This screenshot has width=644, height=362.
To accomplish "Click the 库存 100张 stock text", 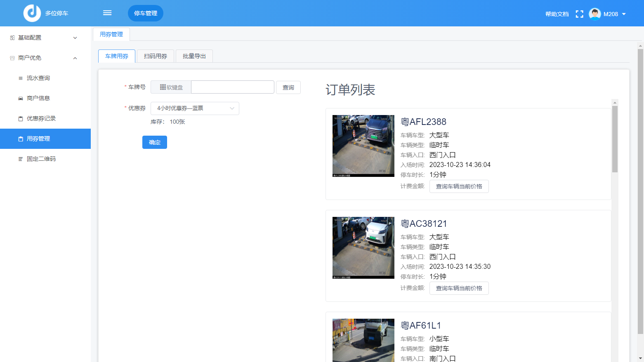I will pos(168,122).
